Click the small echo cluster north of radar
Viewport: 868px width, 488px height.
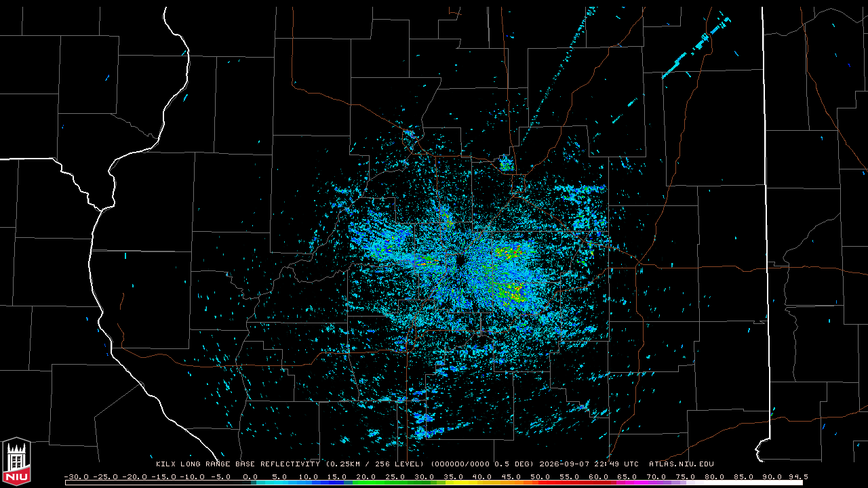[506, 163]
